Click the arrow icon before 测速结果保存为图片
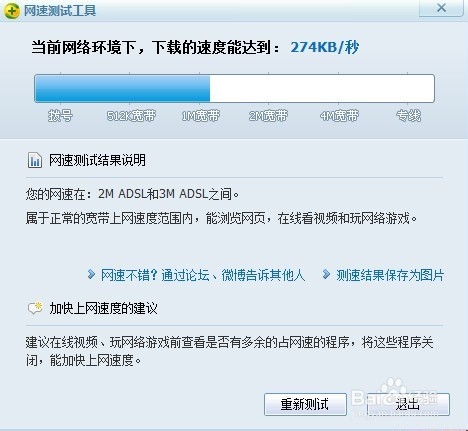 coord(326,274)
